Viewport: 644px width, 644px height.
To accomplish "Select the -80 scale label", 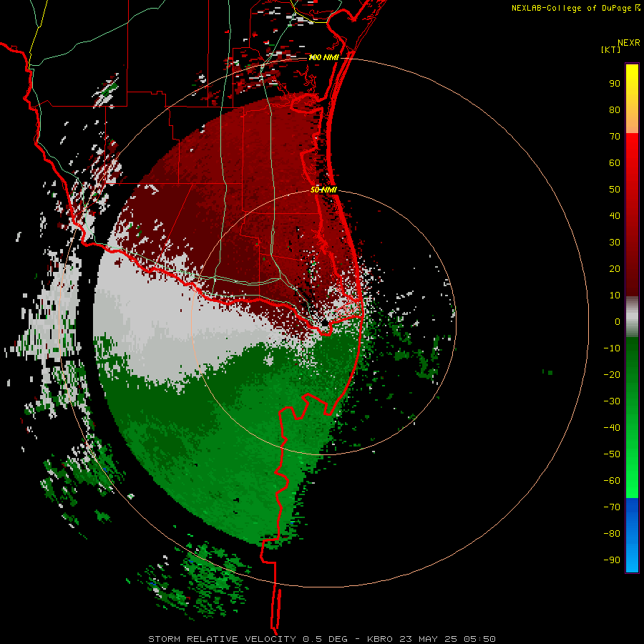I will [x=612, y=534].
